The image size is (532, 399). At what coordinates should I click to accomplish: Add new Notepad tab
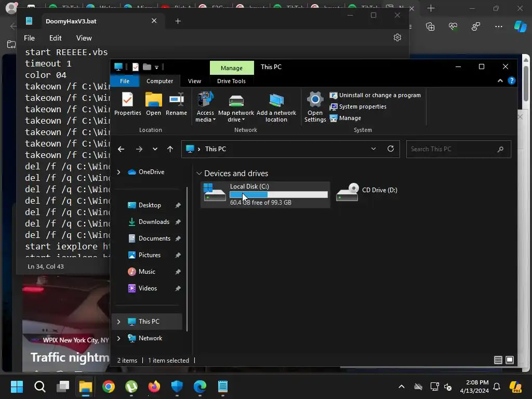[x=178, y=21]
